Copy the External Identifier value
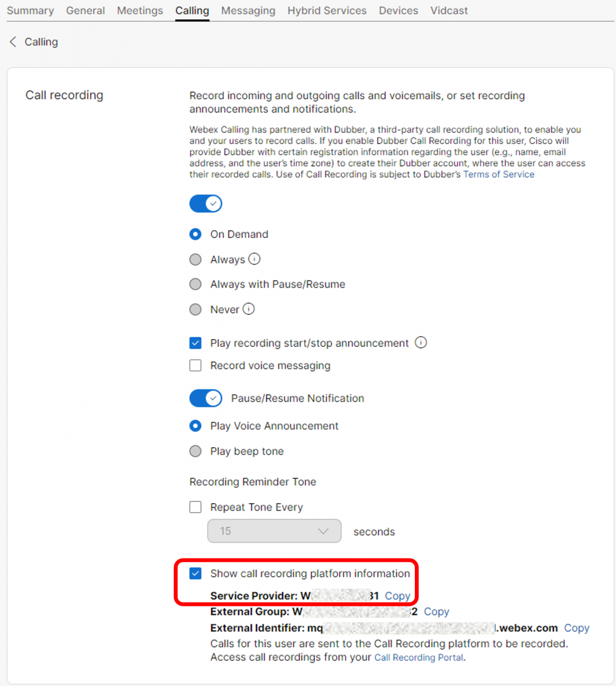 577,628
